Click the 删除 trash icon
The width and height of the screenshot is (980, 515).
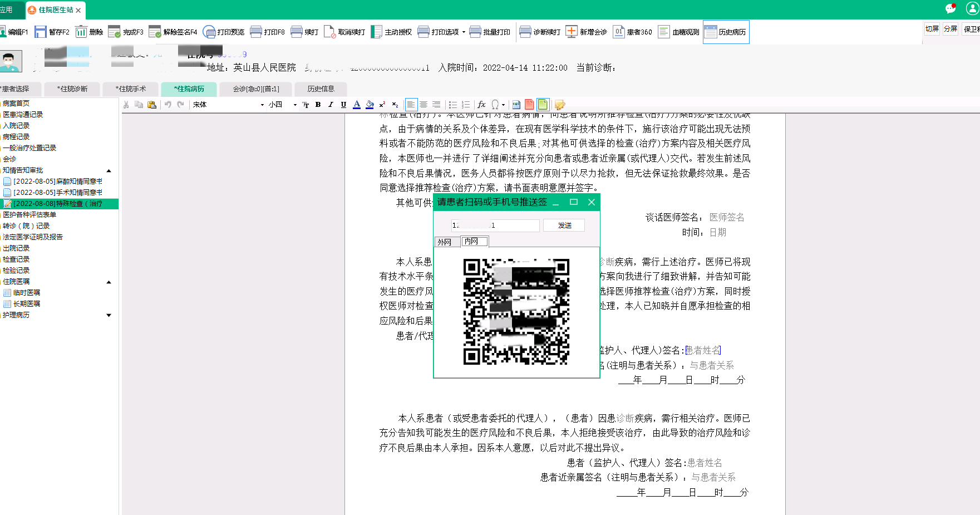click(x=81, y=32)
